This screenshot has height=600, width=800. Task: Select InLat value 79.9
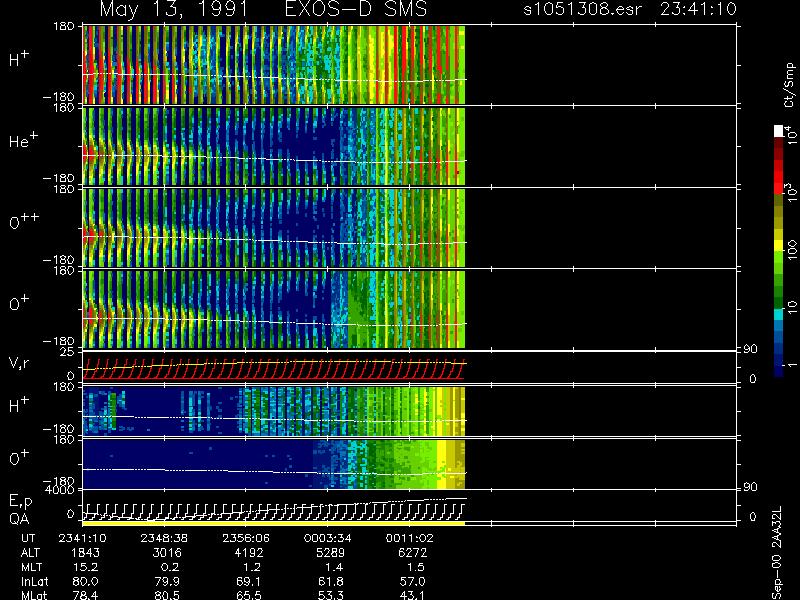coord(167,581)
